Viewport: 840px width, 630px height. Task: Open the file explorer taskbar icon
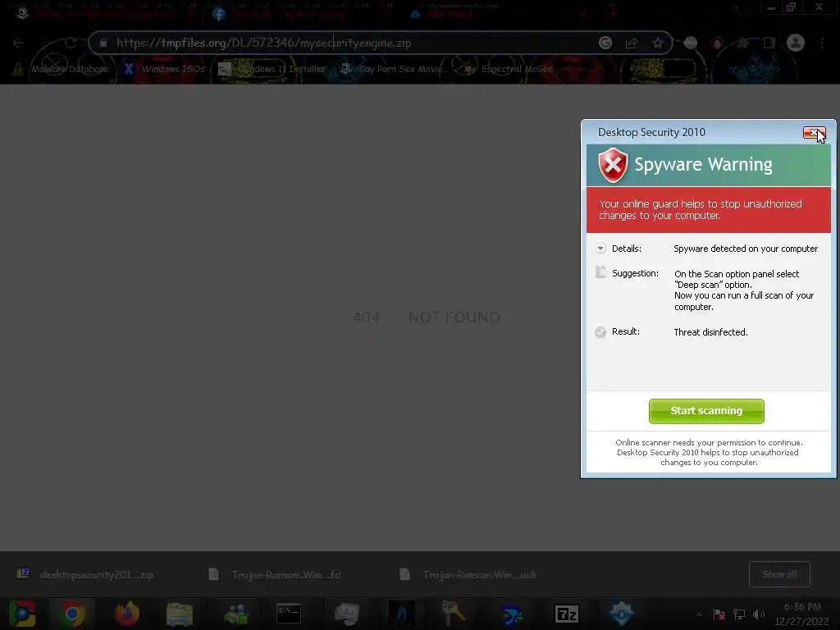click(x=180, y=614)
